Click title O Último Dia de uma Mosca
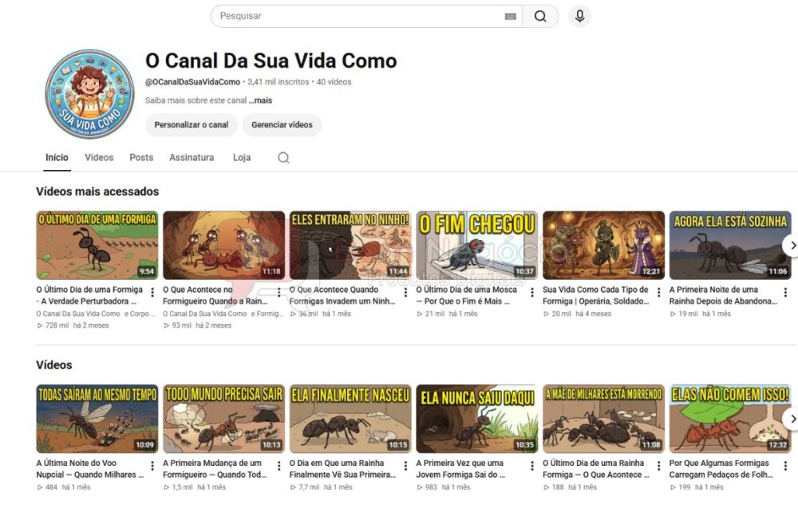The width and height of the screenshot is (798, 532). click(467, 295)
